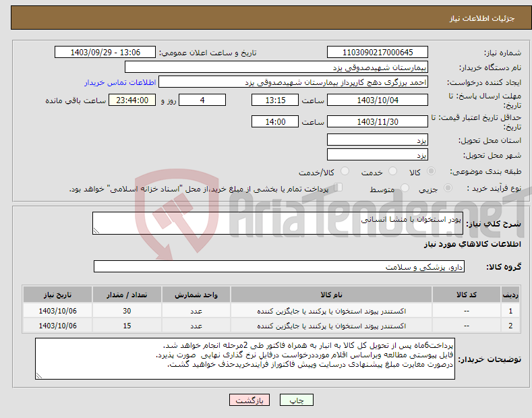Screen dimensions: 532x418
Task: Click item name in row 2
Action: [x=331, y=326]
